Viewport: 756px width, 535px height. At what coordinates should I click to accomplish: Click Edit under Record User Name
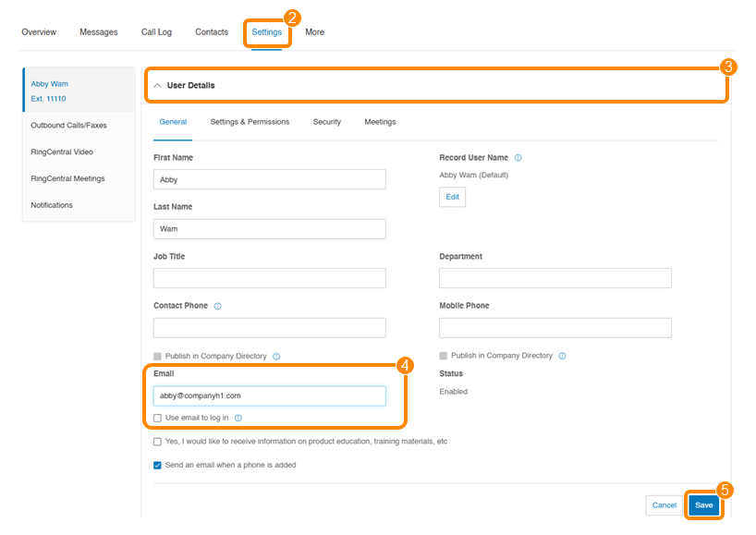pos(452,197)
